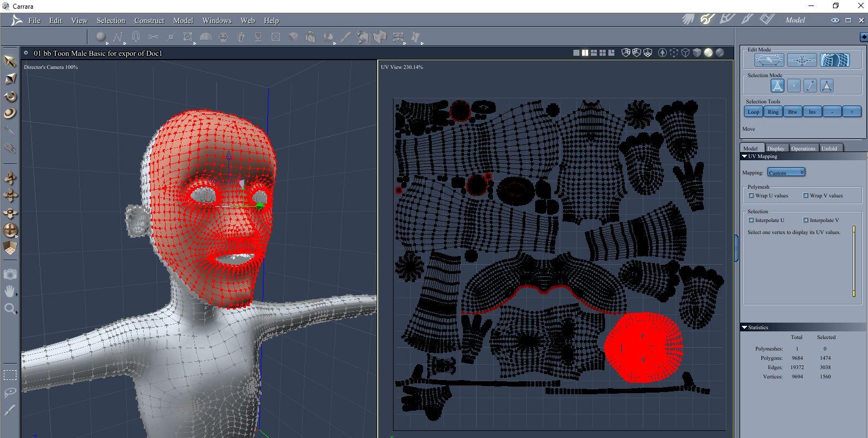Select the red head UV island
This screenshot has width=868, height=438.
tap(643, 347)
